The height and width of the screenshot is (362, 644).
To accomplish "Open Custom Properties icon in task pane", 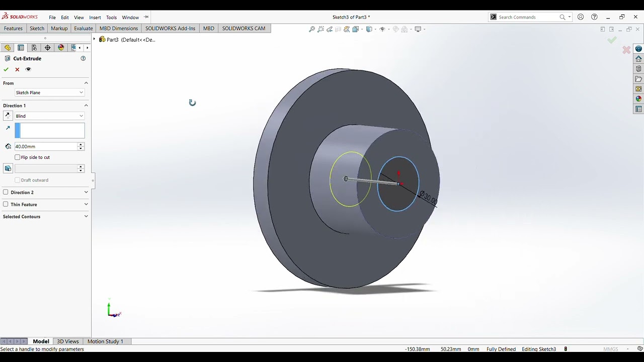I will [x=638, y=109].
